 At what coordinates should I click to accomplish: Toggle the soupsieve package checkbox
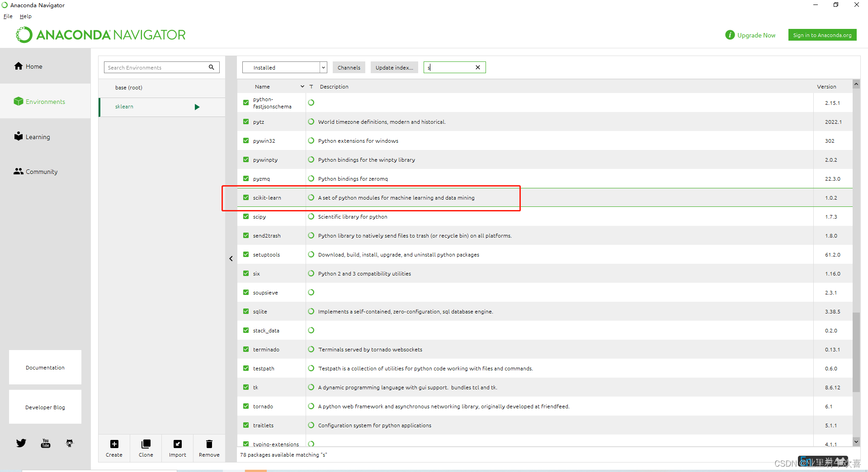pos(246,292)
